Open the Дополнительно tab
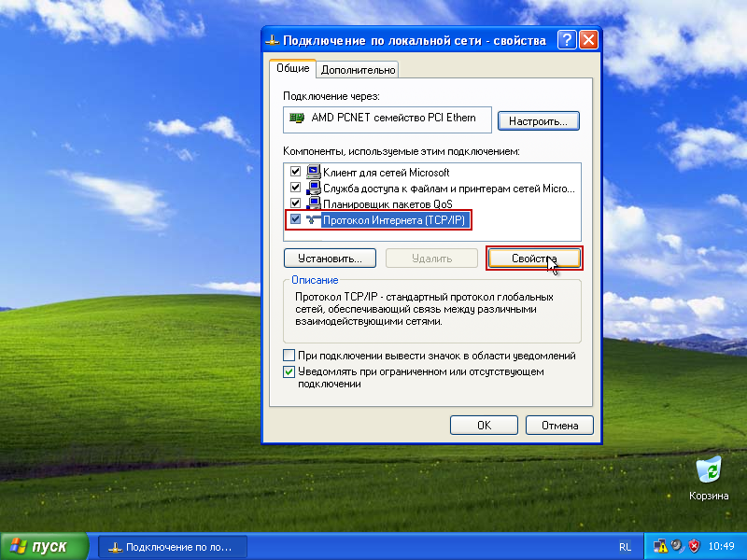The width and height of the screenshot is (747, 560). pos(358,70)
